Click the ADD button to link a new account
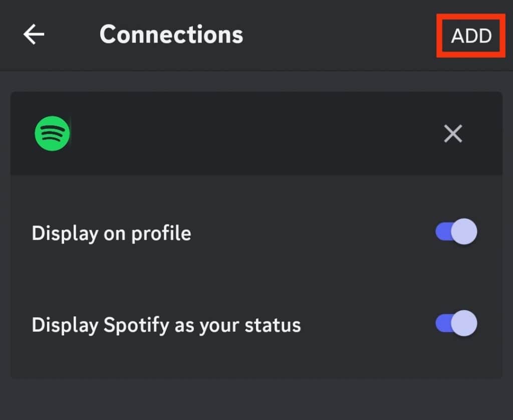The image size is (513, 420). coord(470,35)
